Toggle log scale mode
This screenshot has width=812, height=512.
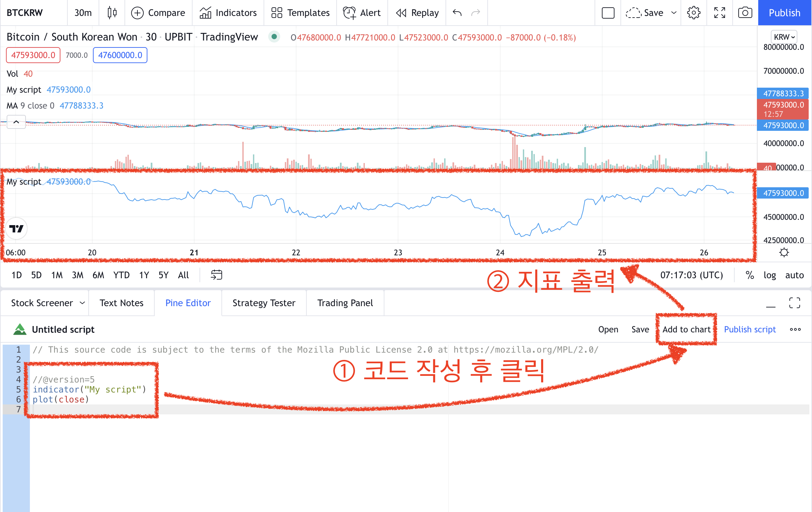769,275
